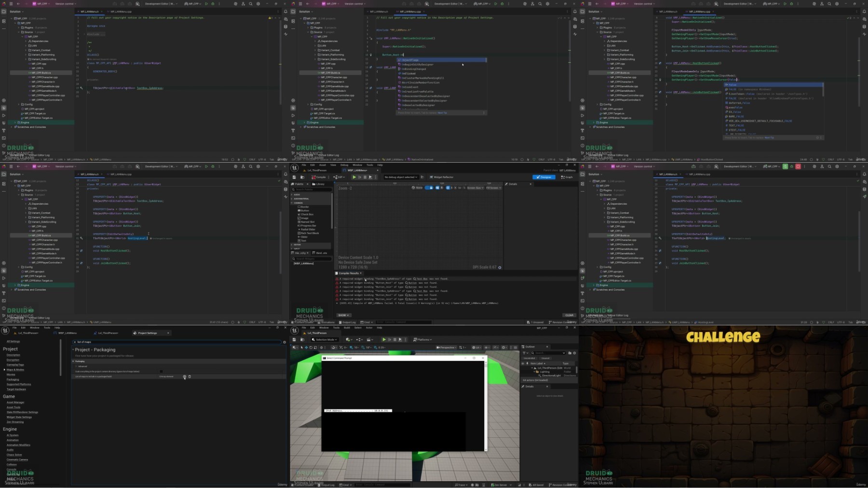Open the Screen Size dropdown in the designer
The height and width of the screenshot is (488, 868).
[x=475, y=188]
